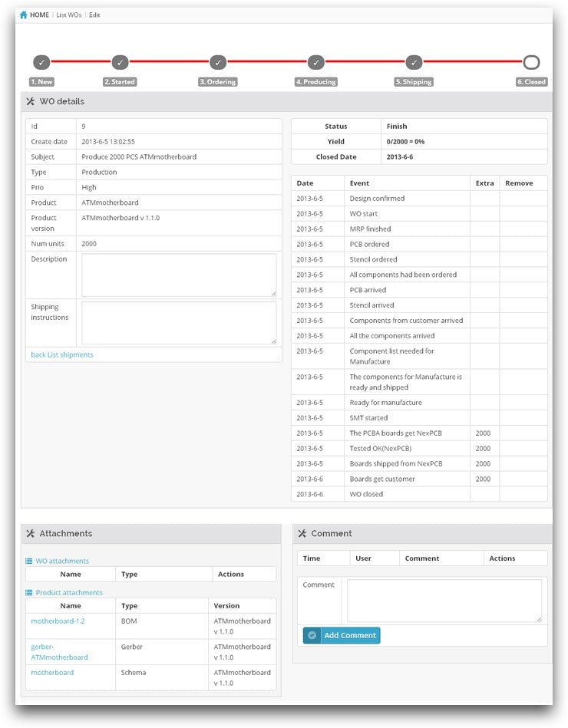Click the Actions header in Comment table
The height and width of the screenshot is (728, 568).
click(x=502, y=558)
